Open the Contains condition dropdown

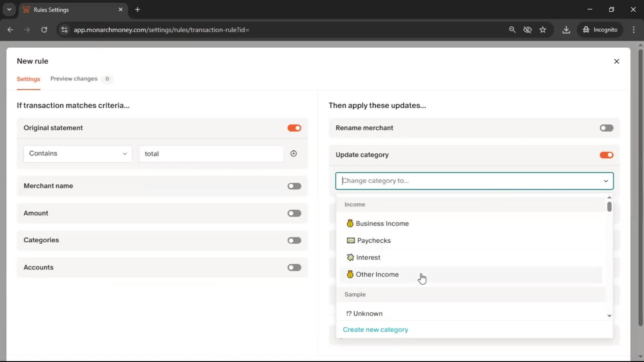tap(77, 154)
